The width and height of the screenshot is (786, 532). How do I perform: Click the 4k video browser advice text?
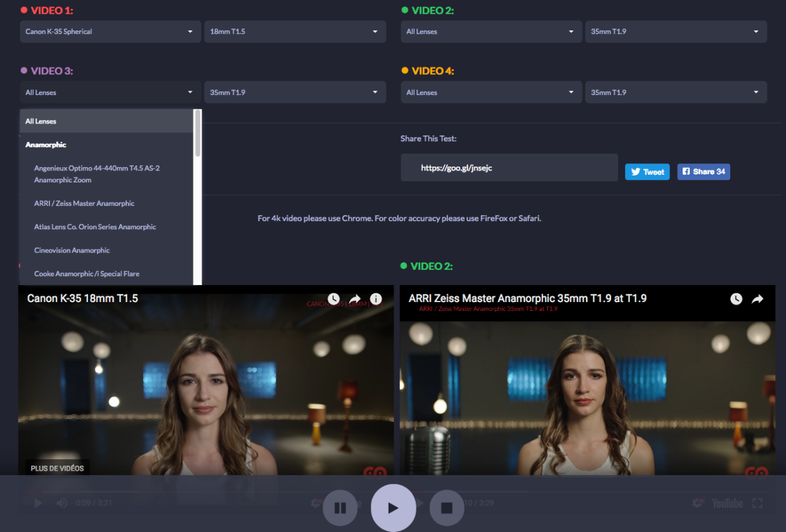click(399, 218)
